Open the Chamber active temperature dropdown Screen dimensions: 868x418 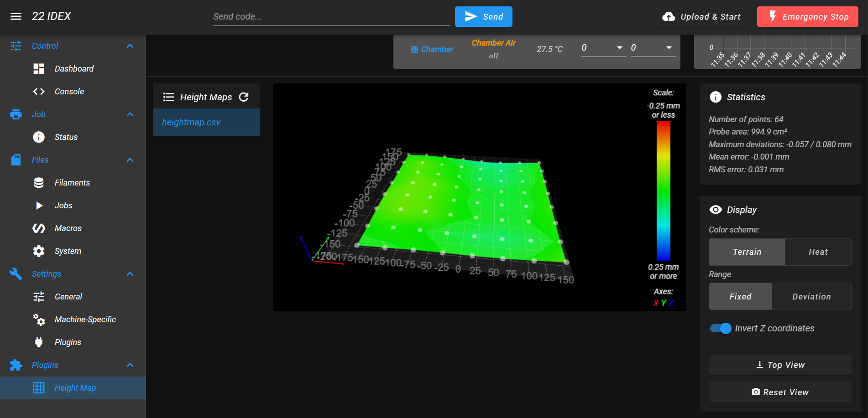click(603, 48)
